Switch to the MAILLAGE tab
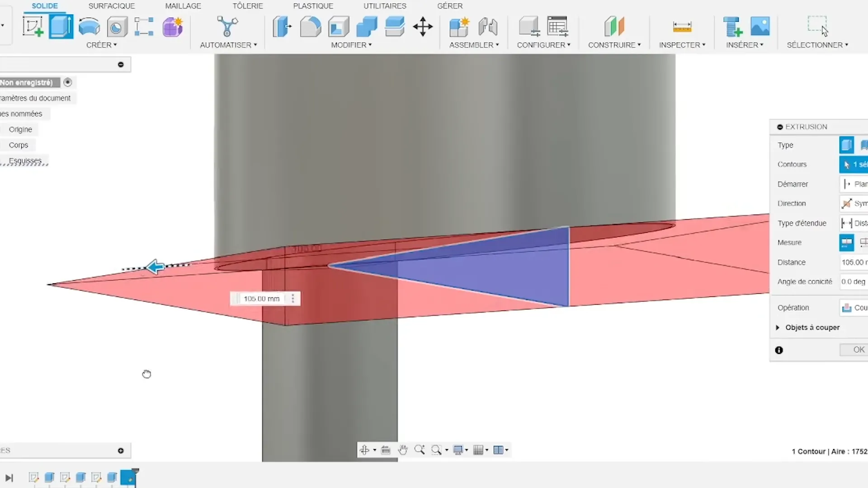 [x=183, y=6]
